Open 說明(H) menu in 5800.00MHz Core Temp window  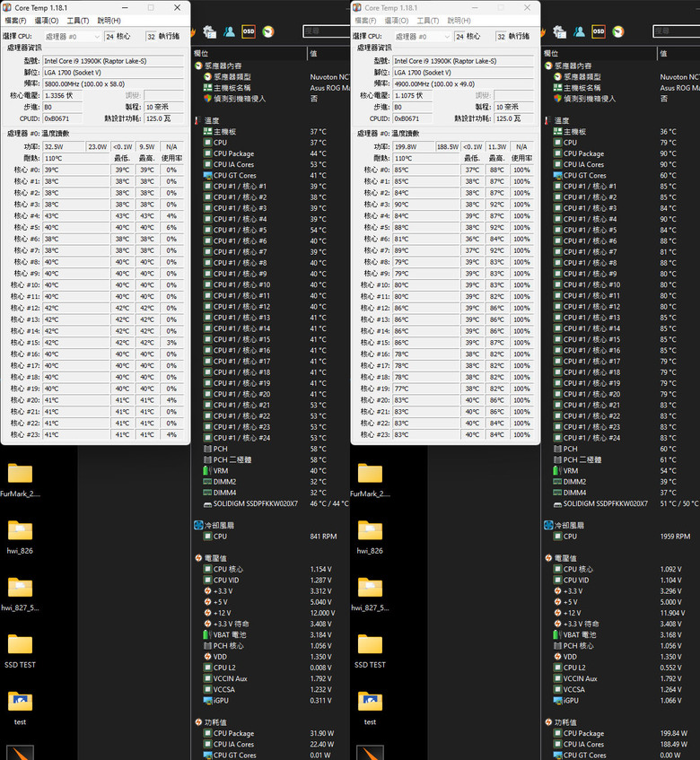coord(109,21)
